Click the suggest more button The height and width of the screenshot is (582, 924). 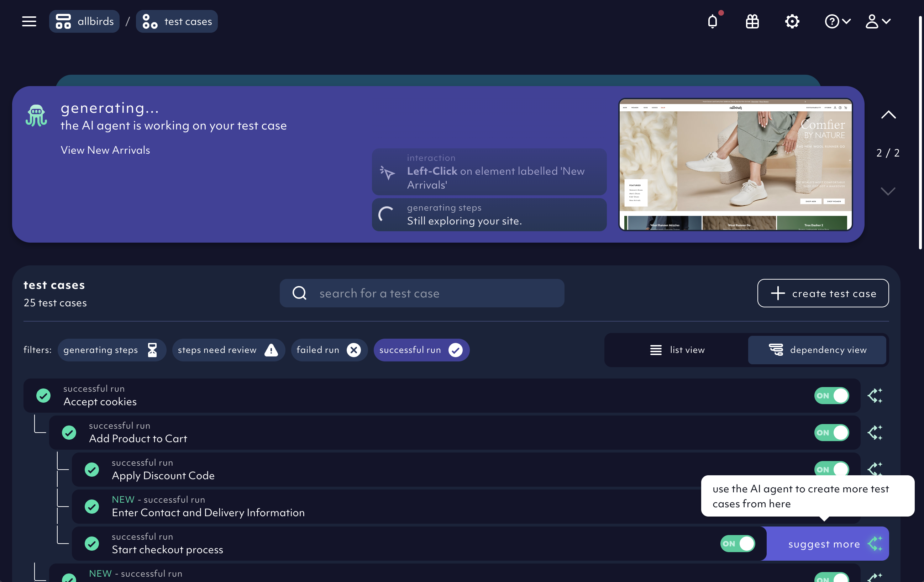pyautogui.click(x=824, y=543)
